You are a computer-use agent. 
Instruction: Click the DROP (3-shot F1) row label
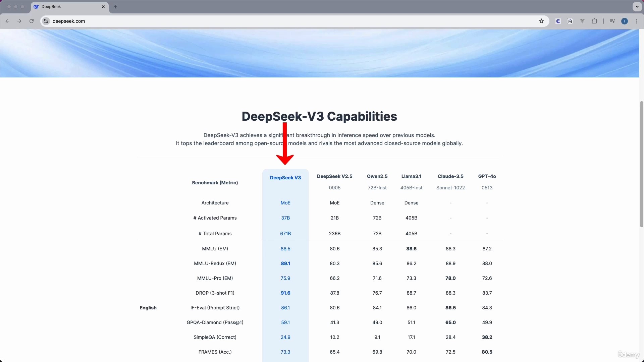click(x=215, y=293)
